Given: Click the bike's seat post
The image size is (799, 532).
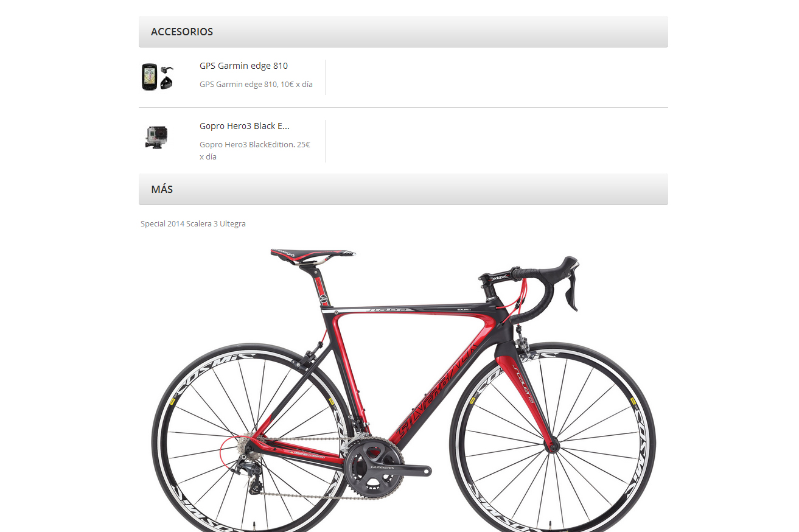Looking at the screenshot, I should pyautogui.click(x=320, y=285).
